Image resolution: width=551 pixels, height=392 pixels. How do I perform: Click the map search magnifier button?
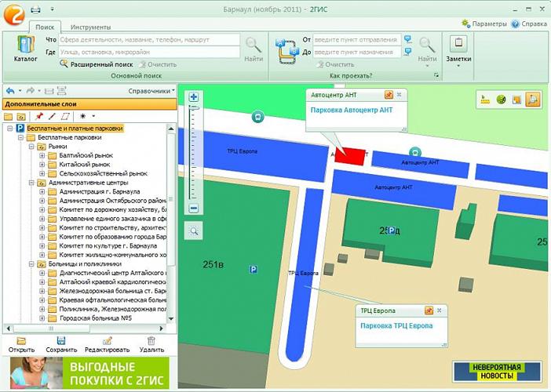pyautogui.click(x=194, y=231)
